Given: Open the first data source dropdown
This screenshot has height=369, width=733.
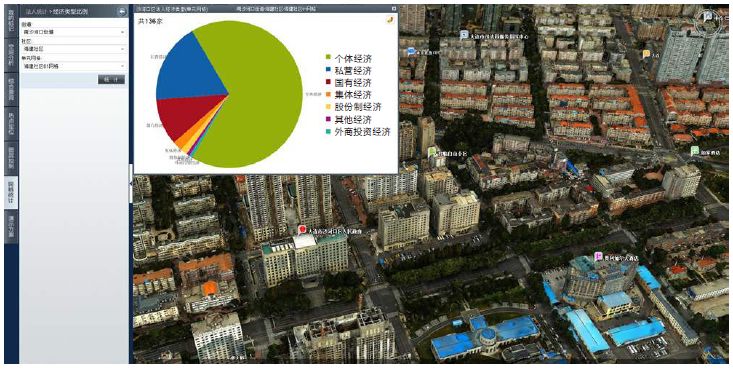Looking at the screenshot, I should [x=73, y=32].
